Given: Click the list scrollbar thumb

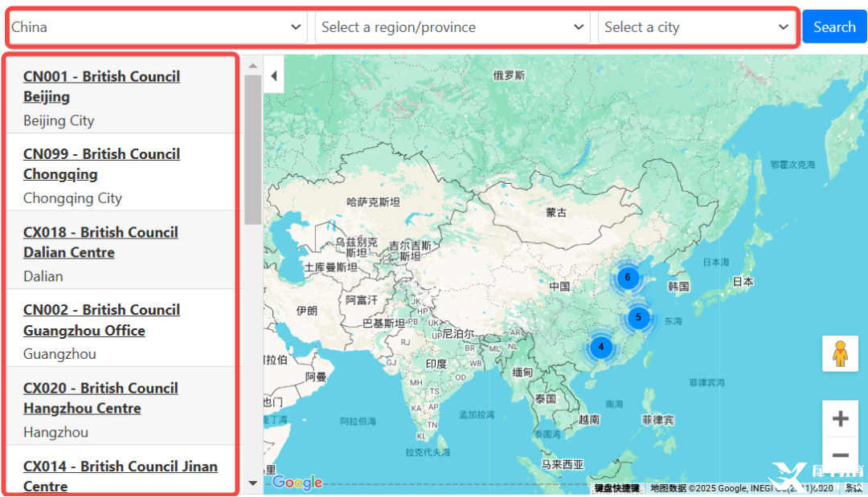Looking at the screenshot, I should click(253, 150).
